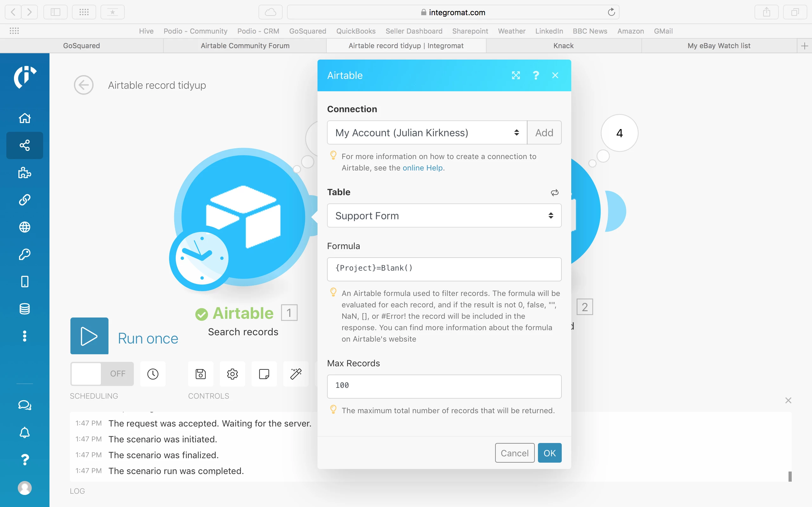Open the Knack browser tab
812x507 pixels.
point(563,46)
